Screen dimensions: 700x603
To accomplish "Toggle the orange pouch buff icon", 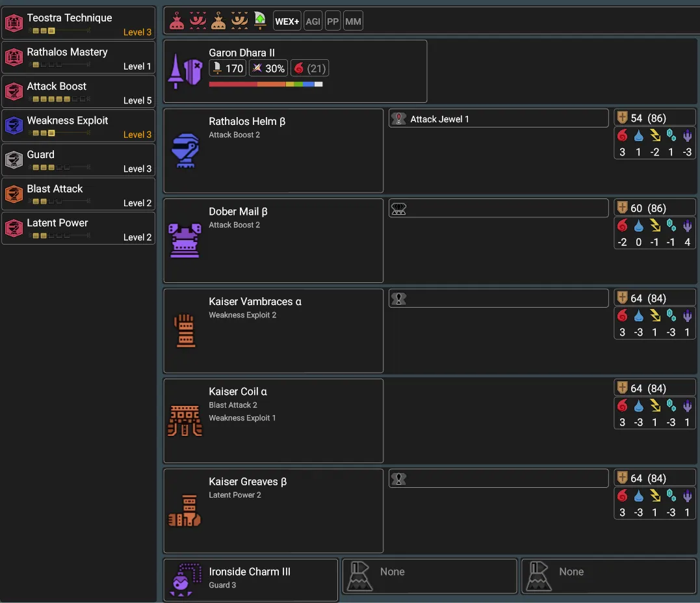I will [218, 21].
